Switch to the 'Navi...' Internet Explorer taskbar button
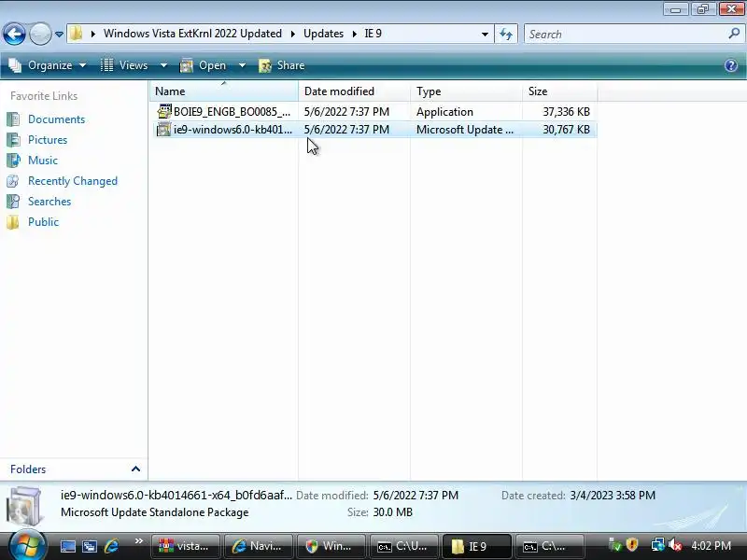The height and width of the screenshot is (560, 747). [259, 546]
